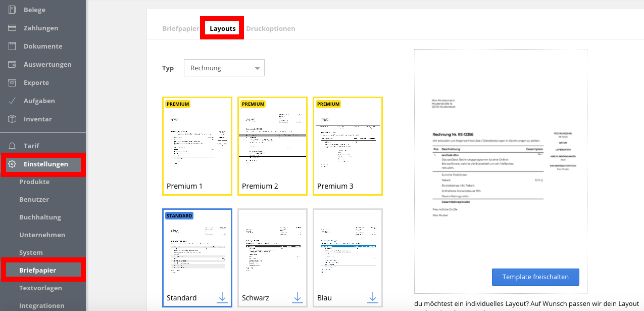Download the Standard layout

pyautogui.click(x=222, y=298)
